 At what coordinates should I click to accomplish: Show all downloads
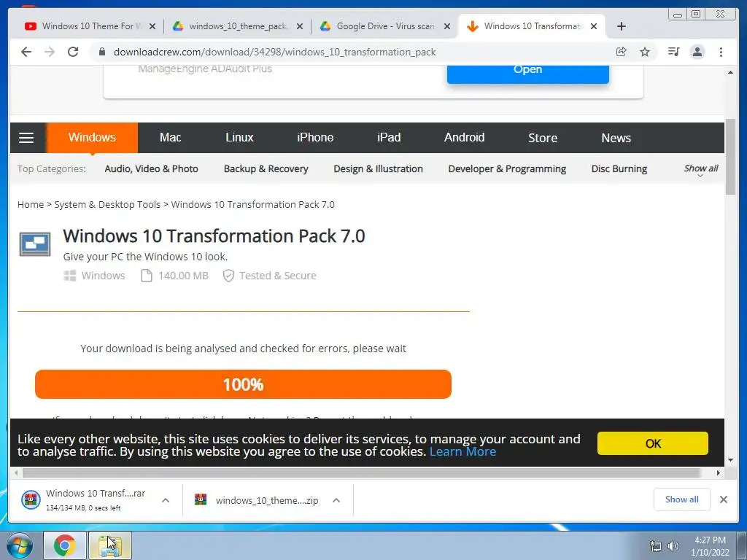coord(682,499)
